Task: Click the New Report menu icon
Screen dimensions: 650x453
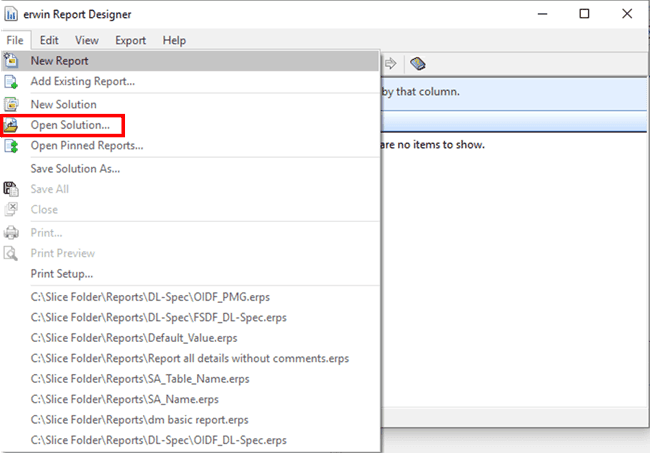Action: [x=11, y=61]
